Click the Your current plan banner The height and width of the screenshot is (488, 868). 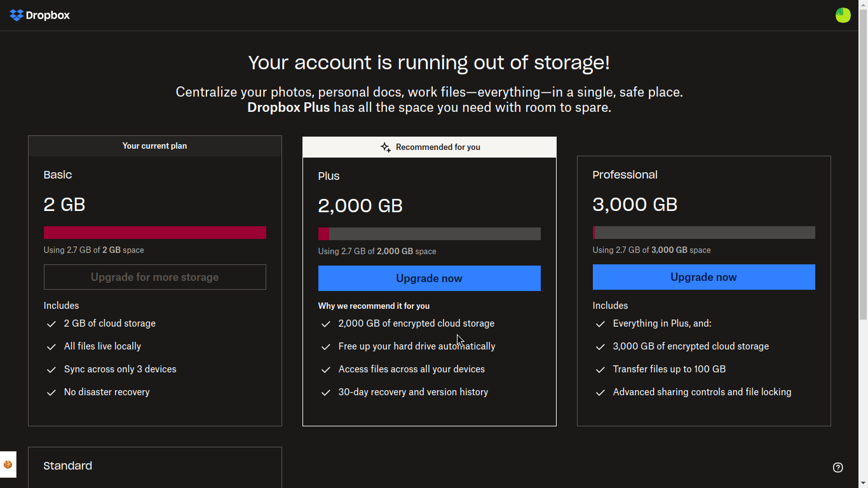click(x=154, y=146)
